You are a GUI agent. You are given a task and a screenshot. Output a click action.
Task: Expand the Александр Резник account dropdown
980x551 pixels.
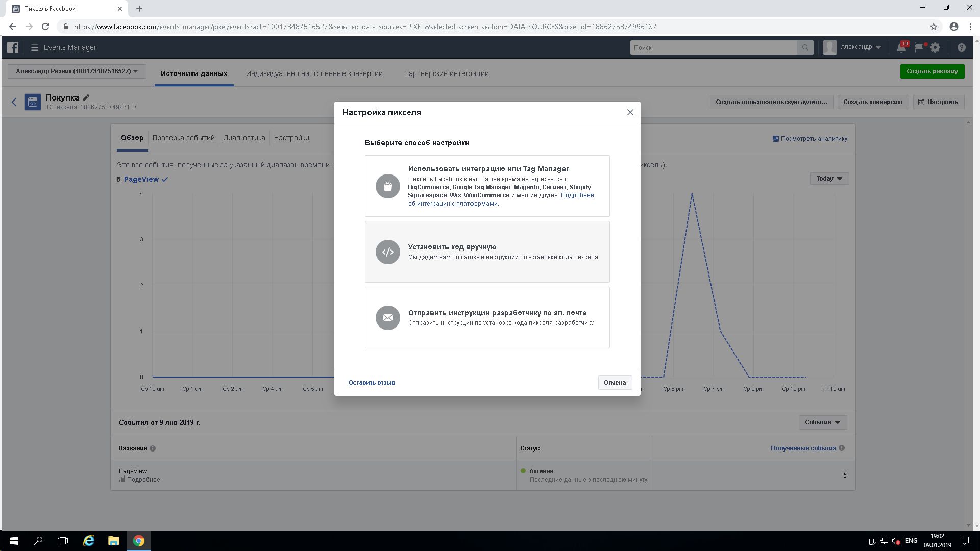click(77, 71)
